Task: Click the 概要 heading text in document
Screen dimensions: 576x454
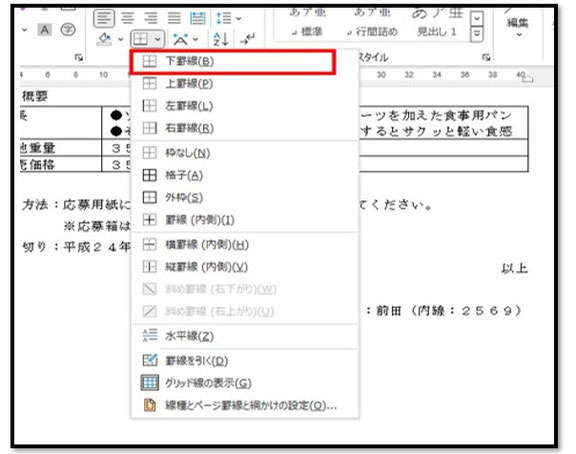Action: pyautogui.click(x=35, y=97)
